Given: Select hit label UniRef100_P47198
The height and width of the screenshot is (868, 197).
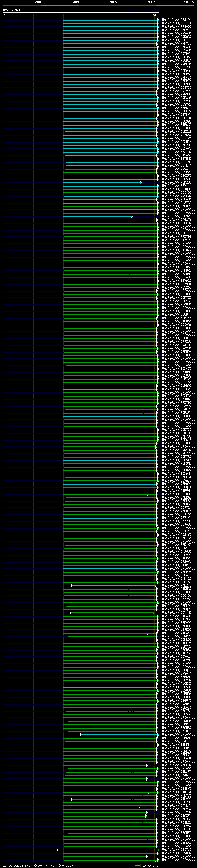Looking at the screenshot, I should tap(177, 240).
